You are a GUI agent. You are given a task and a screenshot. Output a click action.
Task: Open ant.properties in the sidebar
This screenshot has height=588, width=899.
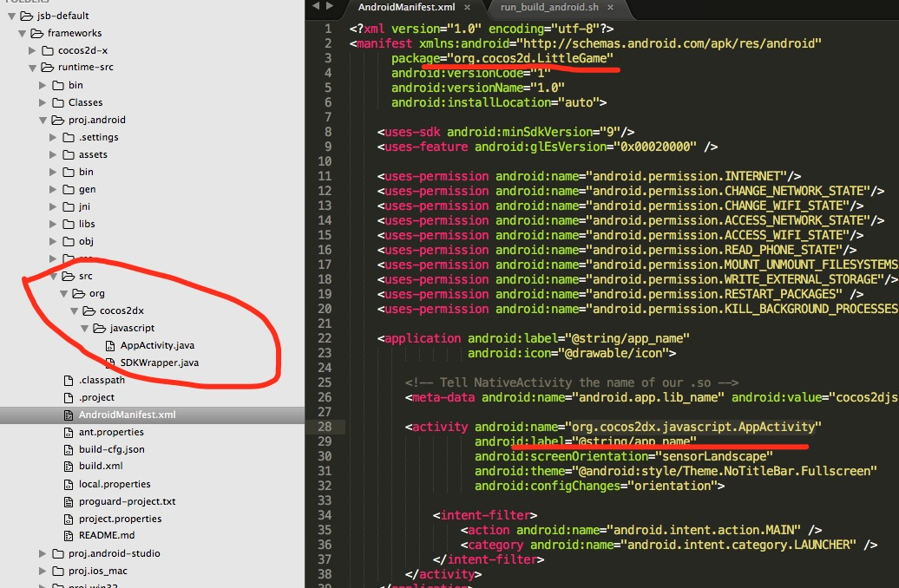pyautogui.click(x=111, y=432)
